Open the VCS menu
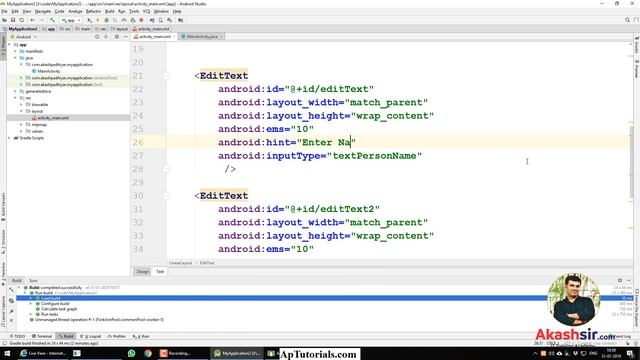The height and width of the screenshot is (360, 640). (x=147, y=11)
